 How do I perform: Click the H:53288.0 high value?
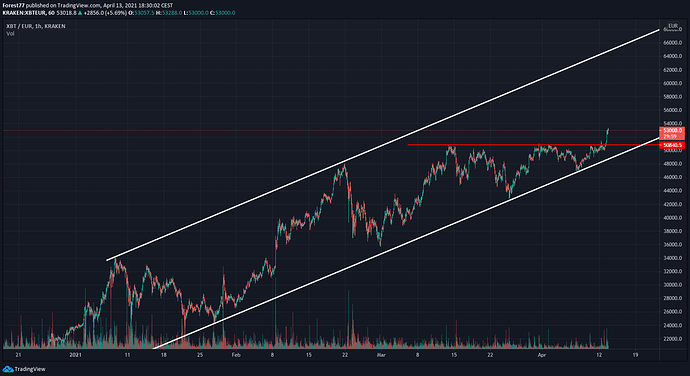coord(169,13)
